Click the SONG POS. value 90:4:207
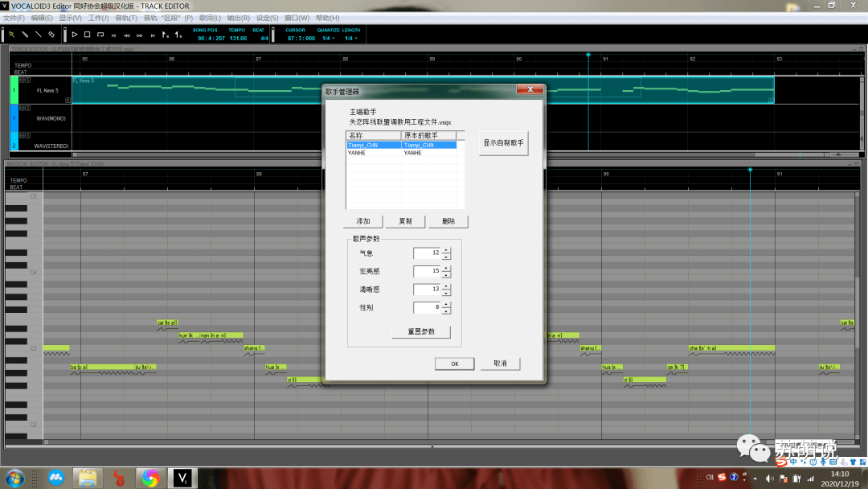This screenshot has height=489, width=868. tap(211, 39)
